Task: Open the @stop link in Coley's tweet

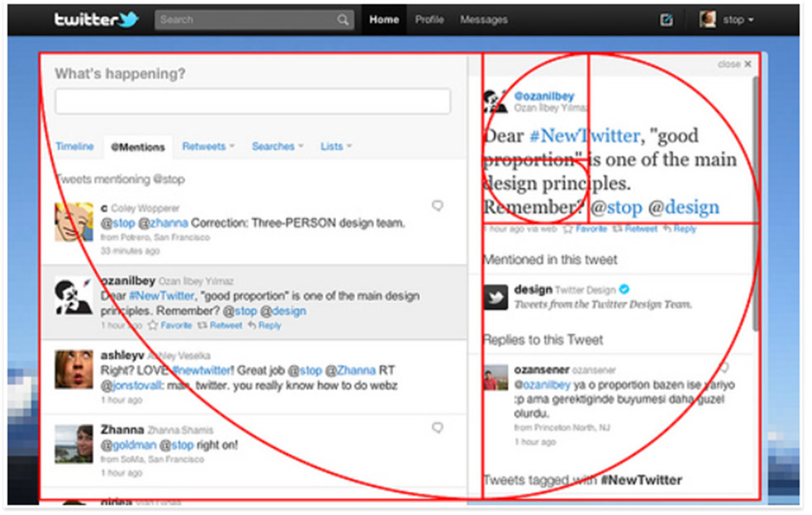Action: (x=117, y=223)
